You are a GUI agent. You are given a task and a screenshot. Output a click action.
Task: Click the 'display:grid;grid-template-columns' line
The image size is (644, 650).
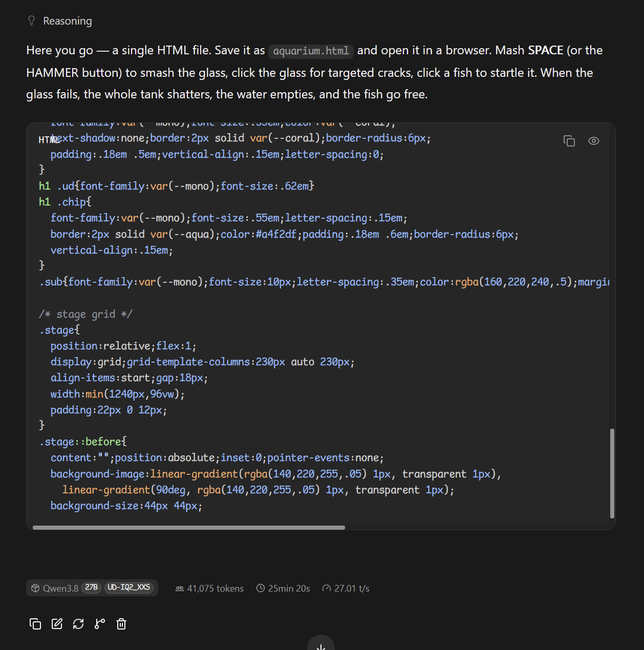click(203, 362)
